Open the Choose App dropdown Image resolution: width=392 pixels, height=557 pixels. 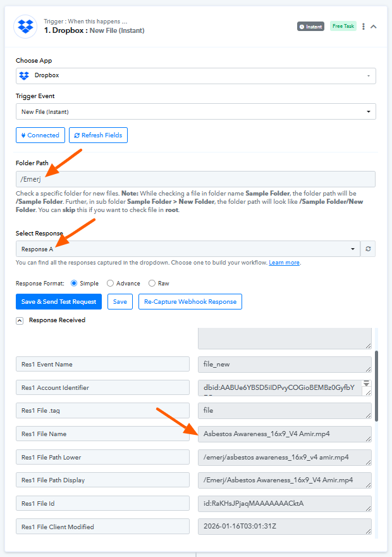(x=195, y=76)
